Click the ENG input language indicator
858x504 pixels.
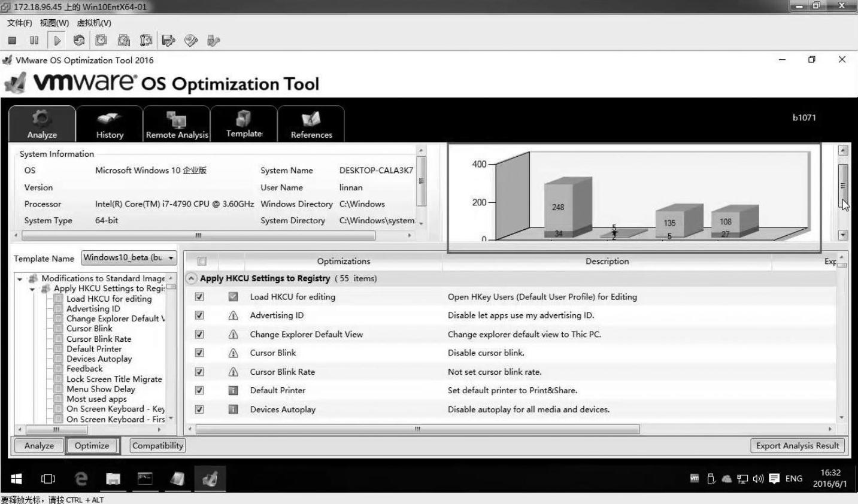[x=794, y=479]
